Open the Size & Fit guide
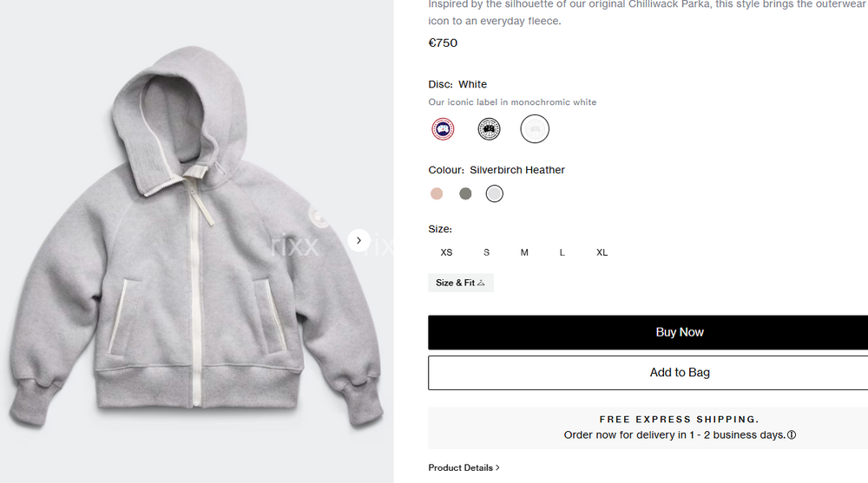868x483 pixels. coord(460,283)
